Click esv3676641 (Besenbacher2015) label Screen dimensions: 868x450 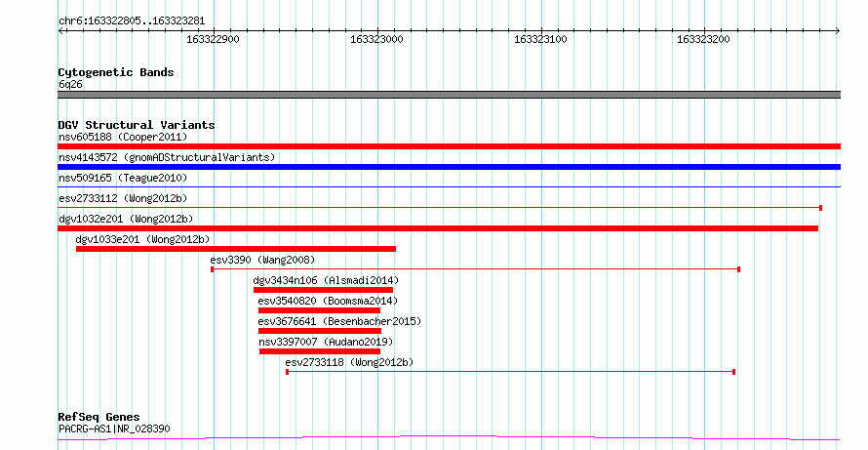tap(339, 321)
